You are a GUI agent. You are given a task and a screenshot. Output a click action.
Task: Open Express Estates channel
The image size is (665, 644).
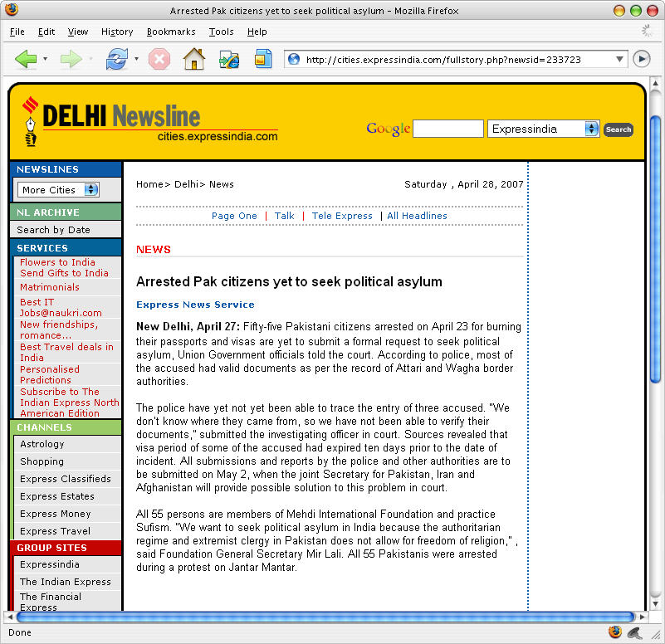pos(57,496)
